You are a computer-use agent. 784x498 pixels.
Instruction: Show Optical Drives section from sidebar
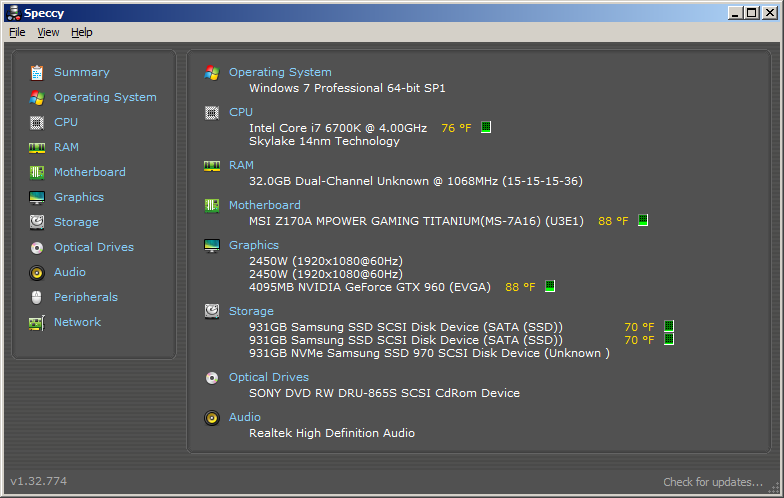(94, 247)
